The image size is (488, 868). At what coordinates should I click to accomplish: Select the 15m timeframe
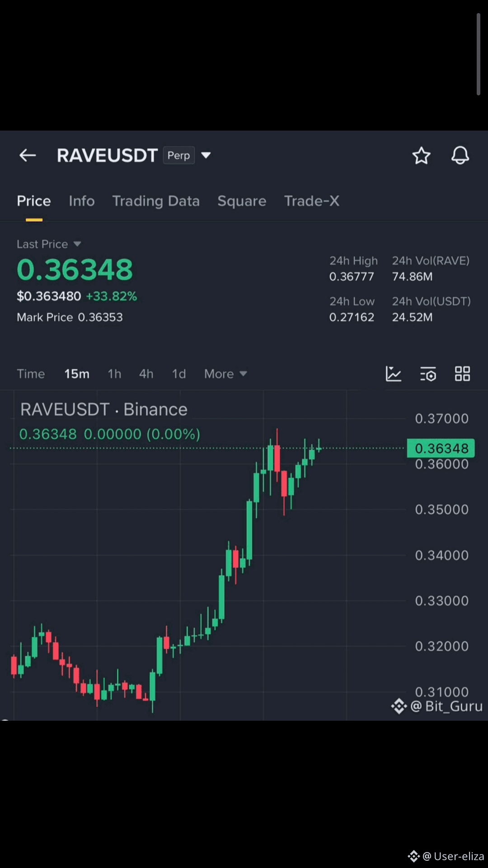(77, 374)
